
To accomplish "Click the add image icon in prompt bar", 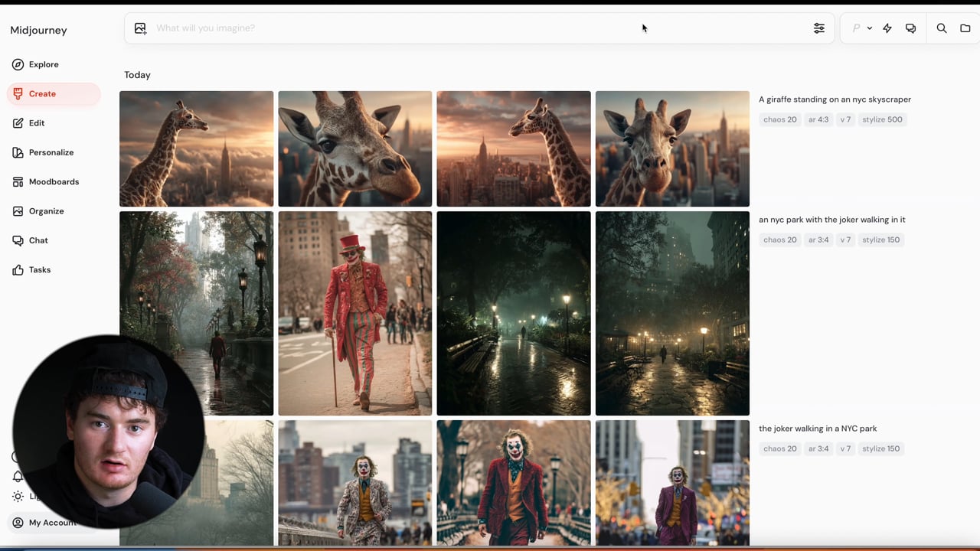I will 140,28.
